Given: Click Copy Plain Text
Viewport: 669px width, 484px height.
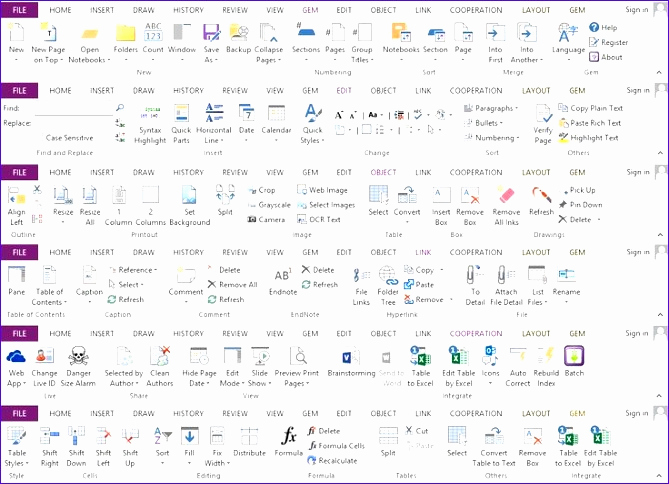Looking at the screenshot, I should tap(590, 108).
